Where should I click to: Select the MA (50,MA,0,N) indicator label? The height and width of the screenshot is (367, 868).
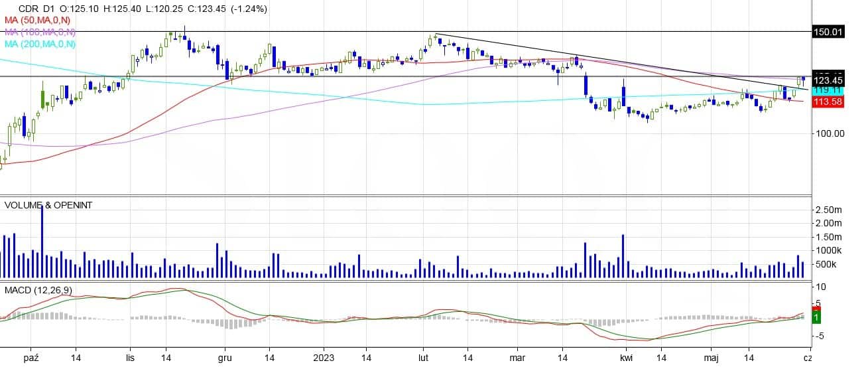pyautogui.click(x=37, y=21)
